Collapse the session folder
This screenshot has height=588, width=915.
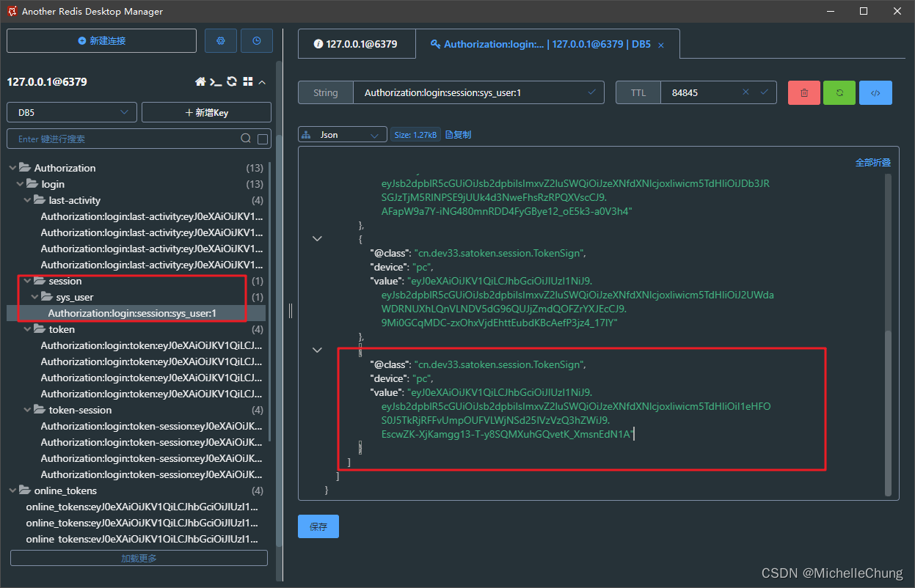pyautogui.click(x=27, y=281)
